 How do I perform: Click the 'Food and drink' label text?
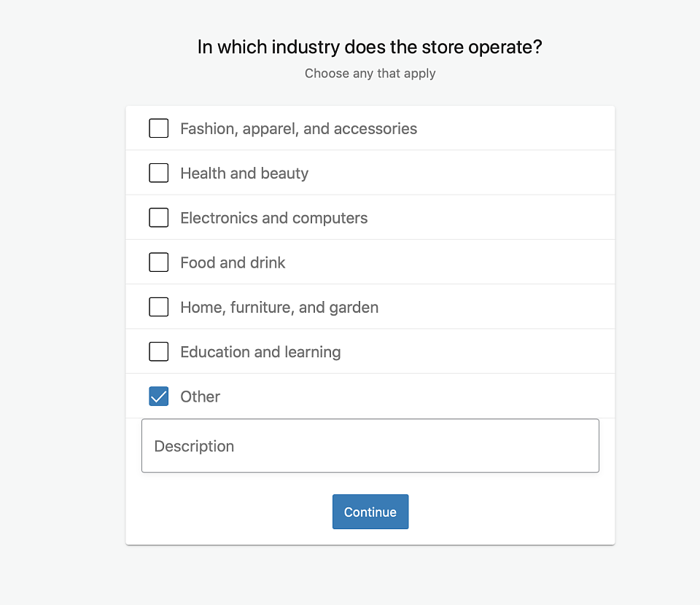tap(233, 262)
